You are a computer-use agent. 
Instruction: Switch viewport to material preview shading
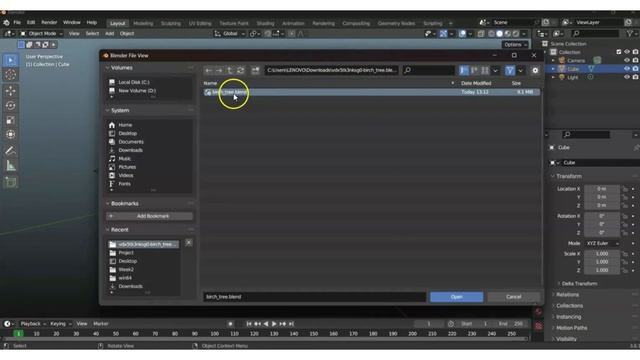coord(508,34)
